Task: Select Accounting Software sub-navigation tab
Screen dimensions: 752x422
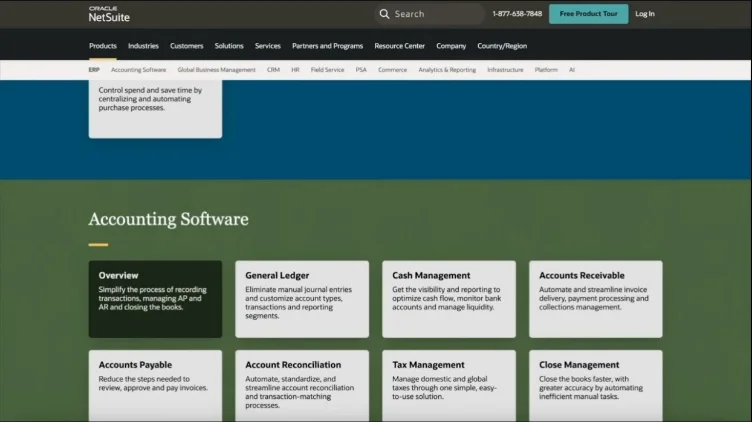Action: [x=138, y=70]
